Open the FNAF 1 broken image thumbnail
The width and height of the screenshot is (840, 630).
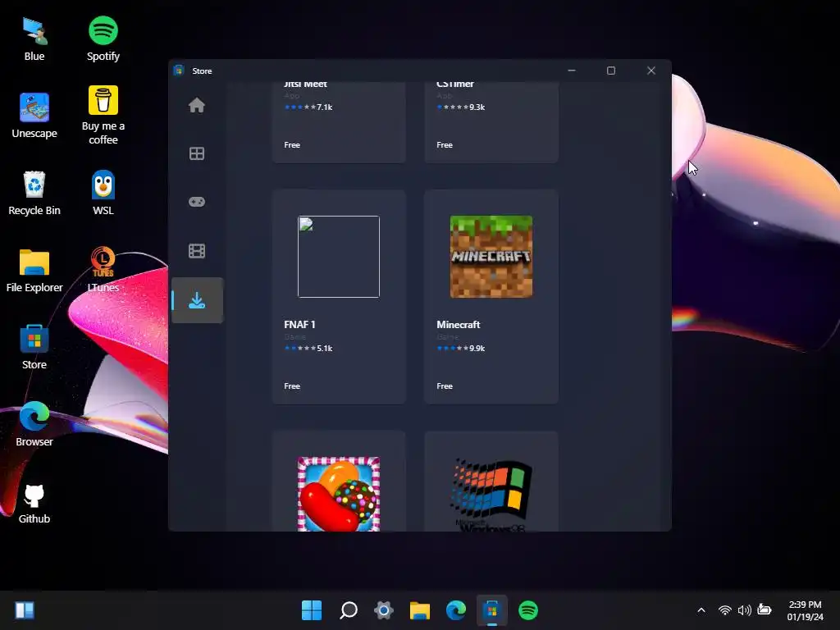tap(339, 257)
